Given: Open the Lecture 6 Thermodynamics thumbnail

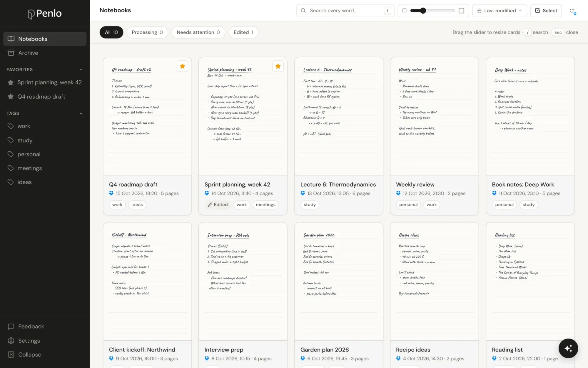Looking at the screenshot, I should pos(339,116).
